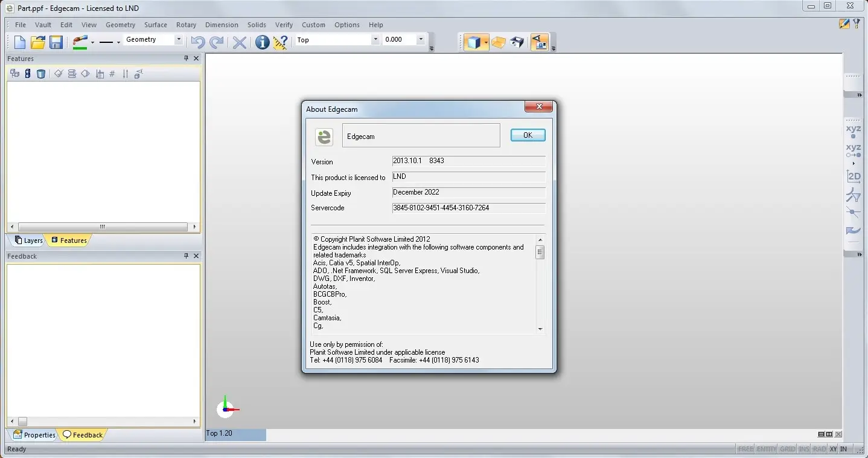Open the Solids menu
This screenshot has height=458, width=868.
click(x=257, y=25)
